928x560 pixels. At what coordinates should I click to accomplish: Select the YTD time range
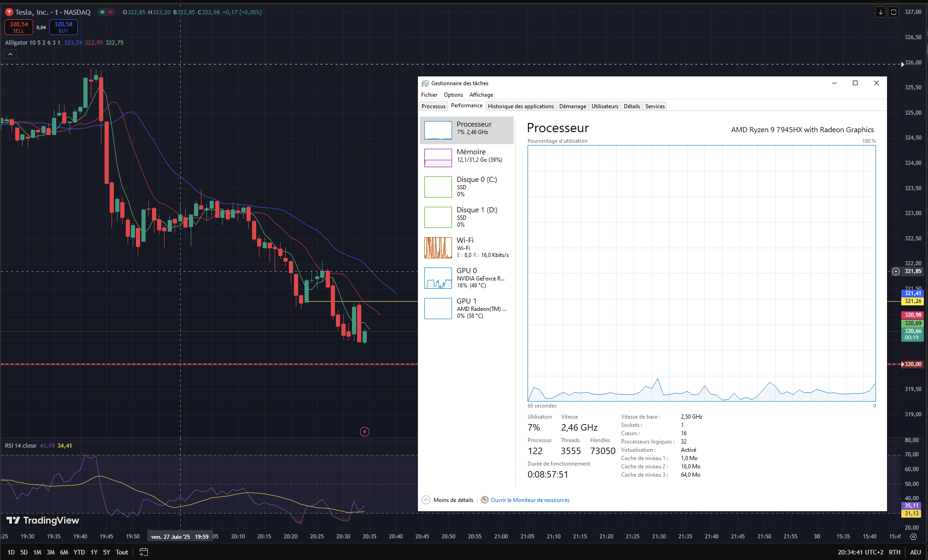[x=79, y=552]
